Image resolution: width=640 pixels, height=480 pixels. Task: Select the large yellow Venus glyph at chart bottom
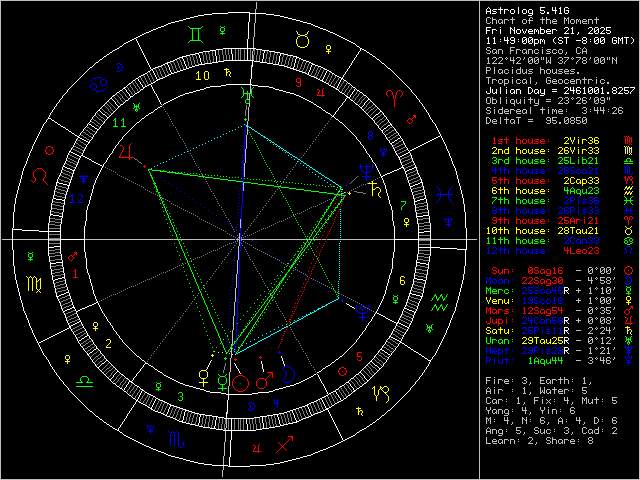(x=204, y=378)
